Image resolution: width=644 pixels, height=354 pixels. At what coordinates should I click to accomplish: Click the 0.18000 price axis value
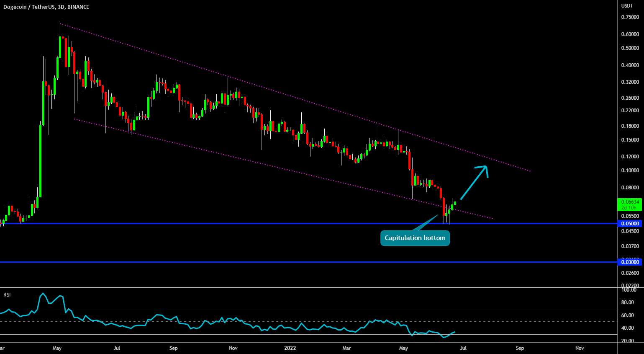click(x=630, y=126)
